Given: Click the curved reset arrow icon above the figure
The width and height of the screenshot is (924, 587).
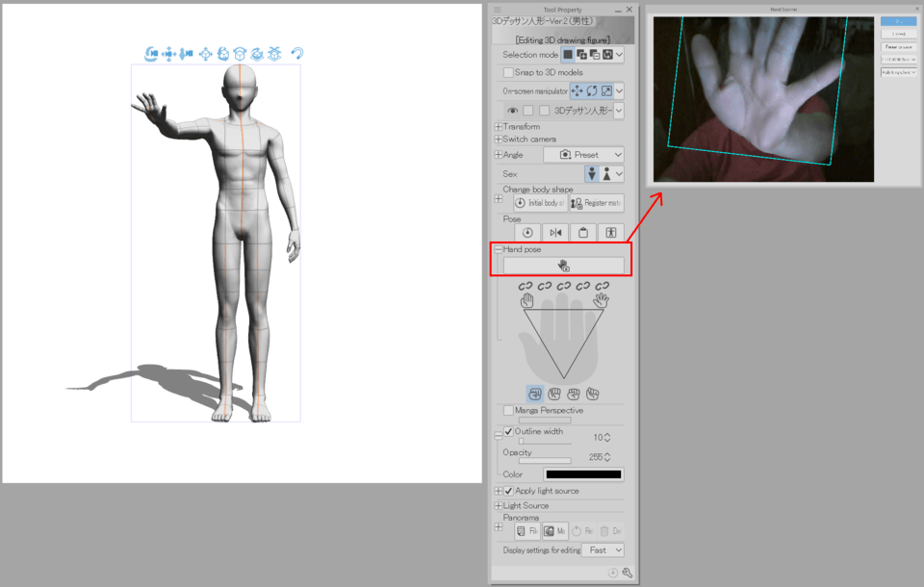Looking at the screenshot, I should (297, 54).
